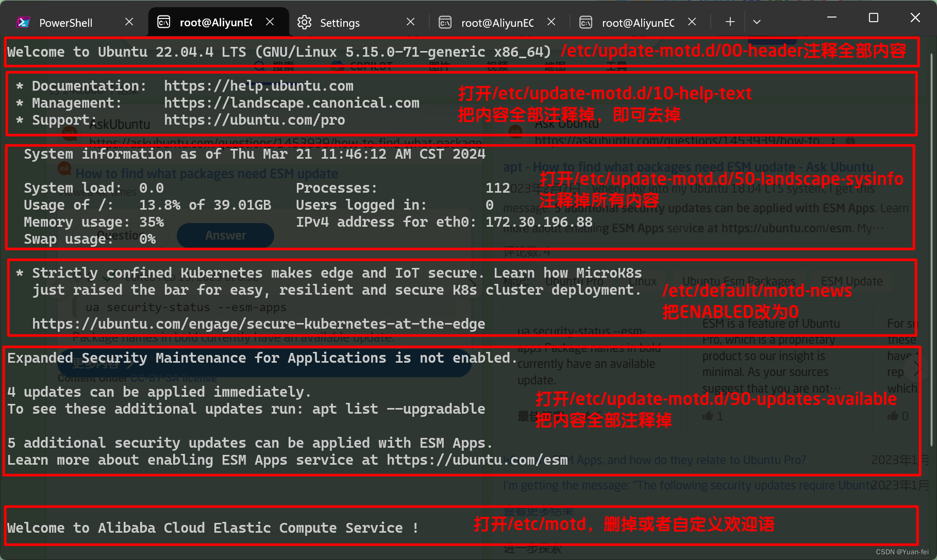This screenshot has height=560, width=937.
Task: Click the command prompt icon on the active root@AliyunEC tab
Action: 163,22
